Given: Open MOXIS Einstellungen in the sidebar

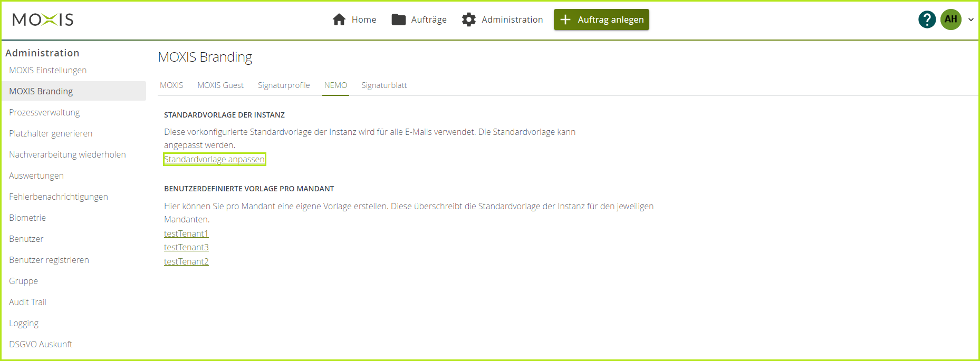Looking at the screenshot, I should (47, 70).
